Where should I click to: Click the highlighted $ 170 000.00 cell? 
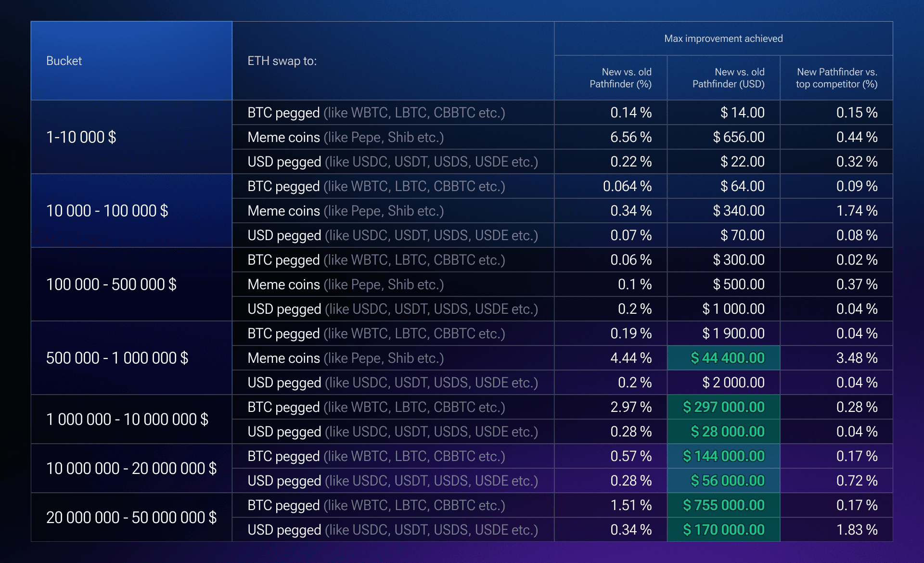[723, 530]
